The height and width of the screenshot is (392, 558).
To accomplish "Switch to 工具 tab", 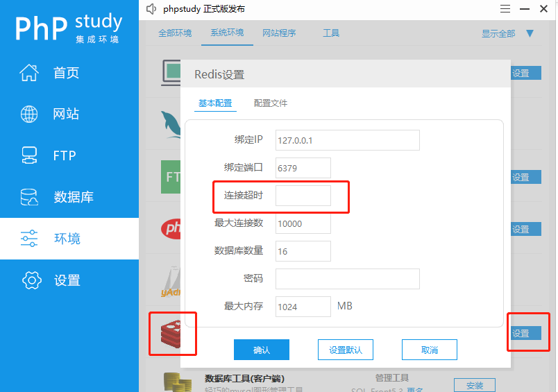I will [331, 33].
